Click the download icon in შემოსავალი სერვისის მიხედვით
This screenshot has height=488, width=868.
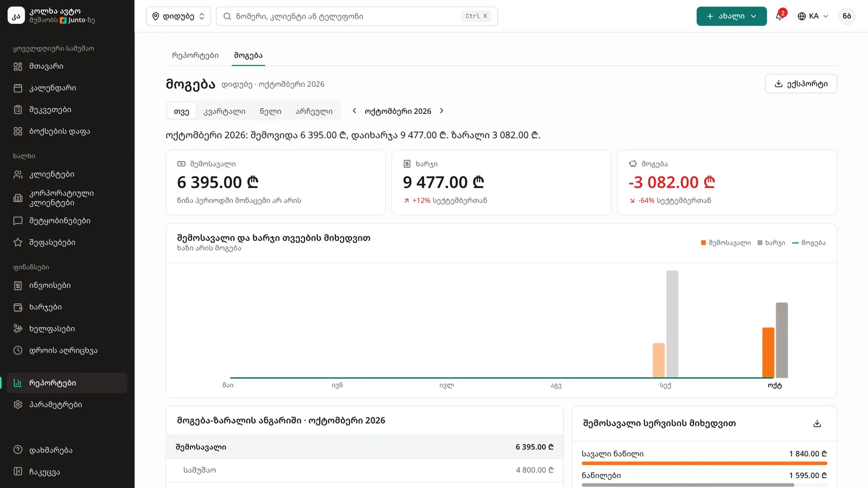[x=817, y=423]
